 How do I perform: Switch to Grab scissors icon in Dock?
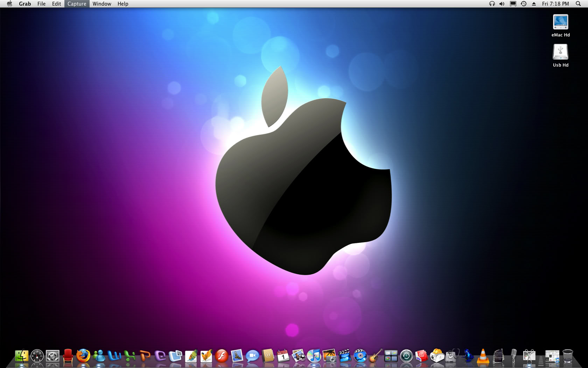(529, 356)
